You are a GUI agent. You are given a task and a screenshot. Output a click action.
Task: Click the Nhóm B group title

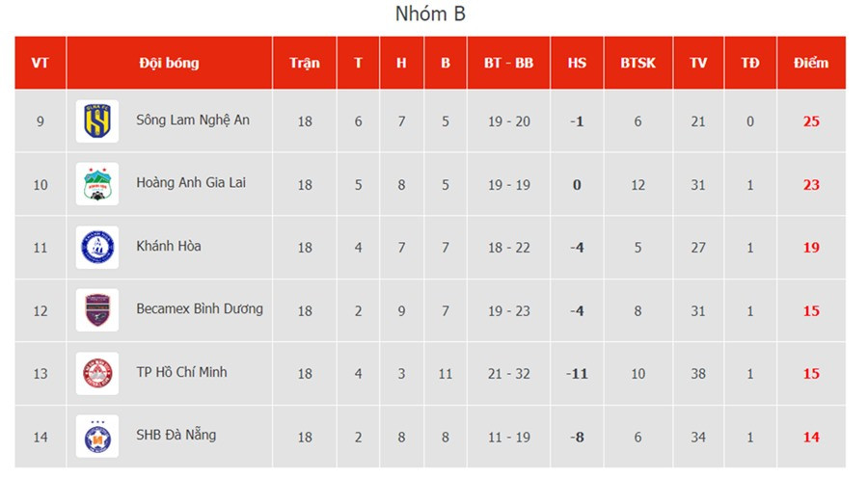(431, 14)
